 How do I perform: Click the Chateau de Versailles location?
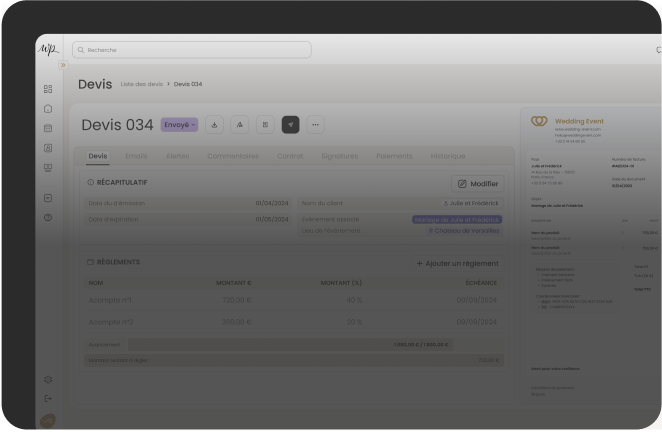pyautogui.click(x=464, y=231)
